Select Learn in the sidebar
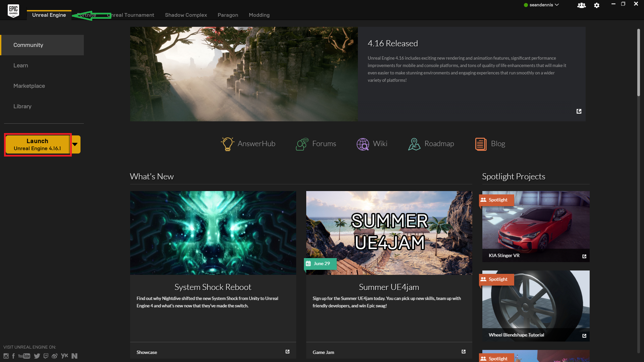 (x=42, y=65)
